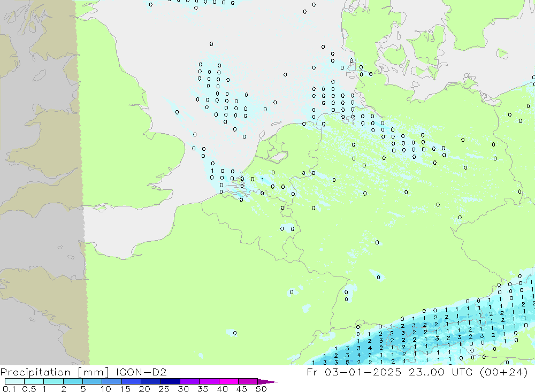Click the legend value '50'

(261, 389)
